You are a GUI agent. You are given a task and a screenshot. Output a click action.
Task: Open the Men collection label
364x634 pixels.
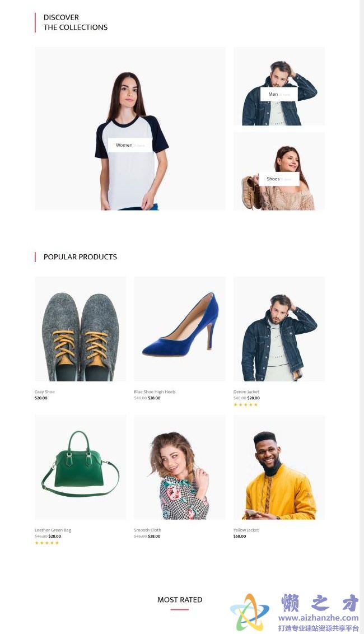coord(279,94)
